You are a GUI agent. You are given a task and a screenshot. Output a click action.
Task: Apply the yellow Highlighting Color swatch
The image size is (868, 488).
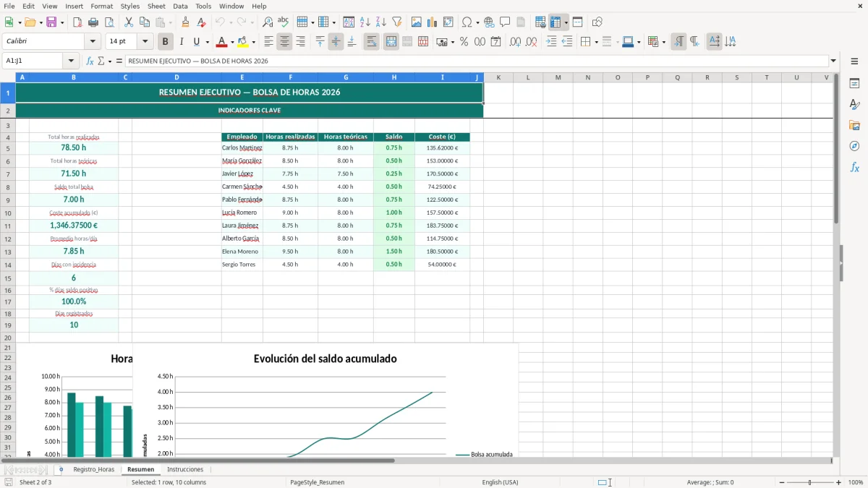(243, 42)
